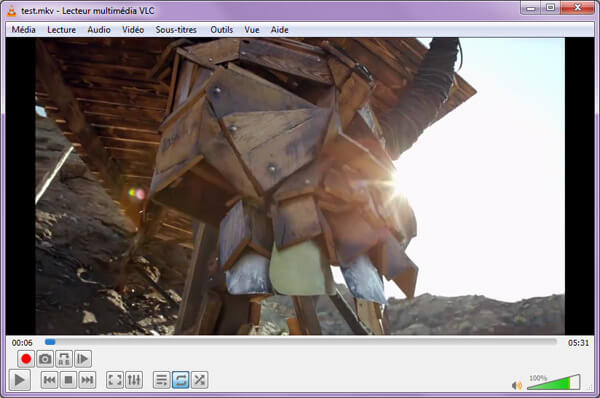Click the VLC cone icon in title bar
Screen dimensions: 600x398
[12, 10]
